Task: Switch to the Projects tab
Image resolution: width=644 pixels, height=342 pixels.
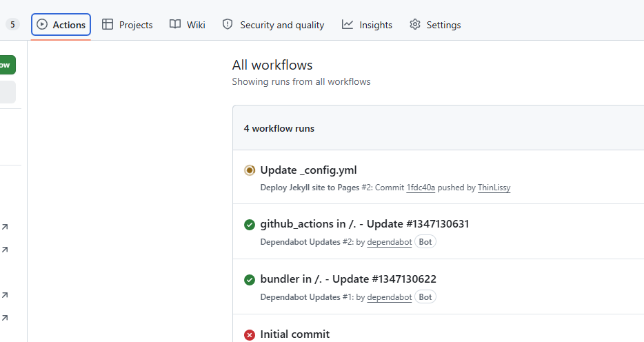Action: 128,25
